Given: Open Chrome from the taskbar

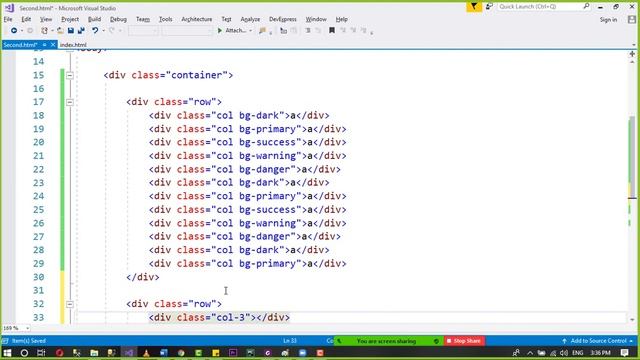Looking at the screenshot, I should pos(181,353).
